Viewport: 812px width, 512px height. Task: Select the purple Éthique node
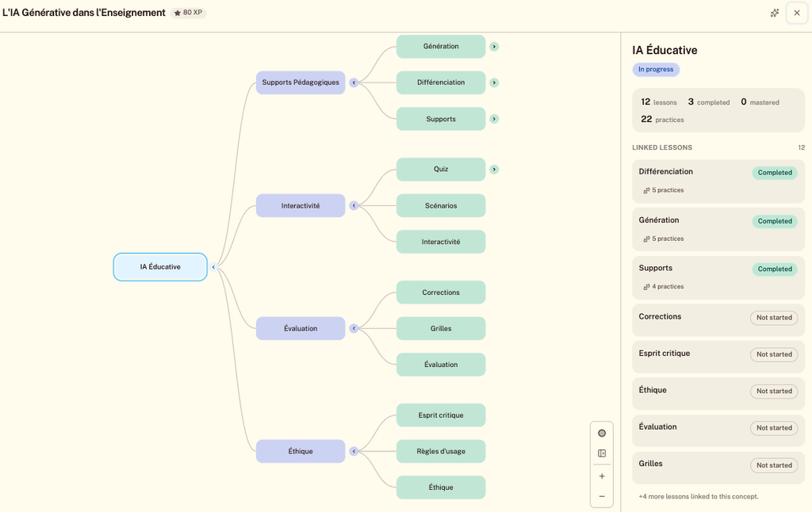[301, 452]
